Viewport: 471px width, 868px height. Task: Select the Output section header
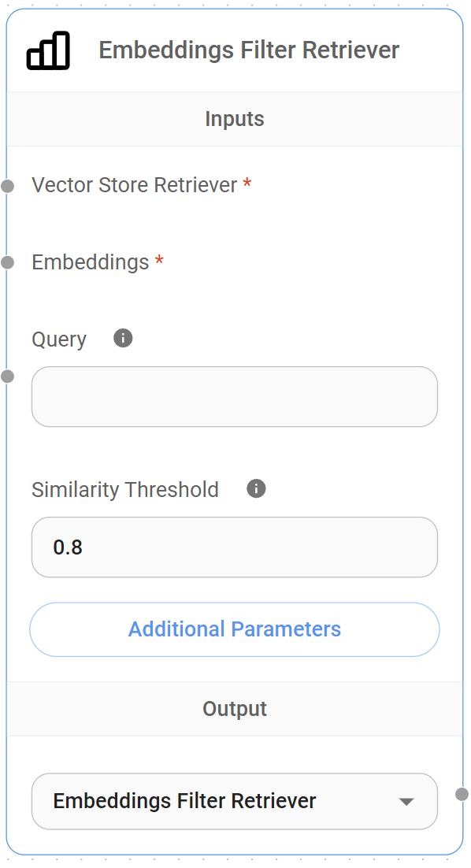click(234, 708)
